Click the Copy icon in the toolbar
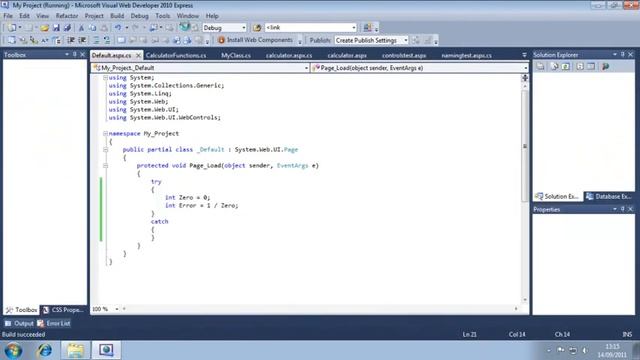640x360 pixels. point(93,28)
